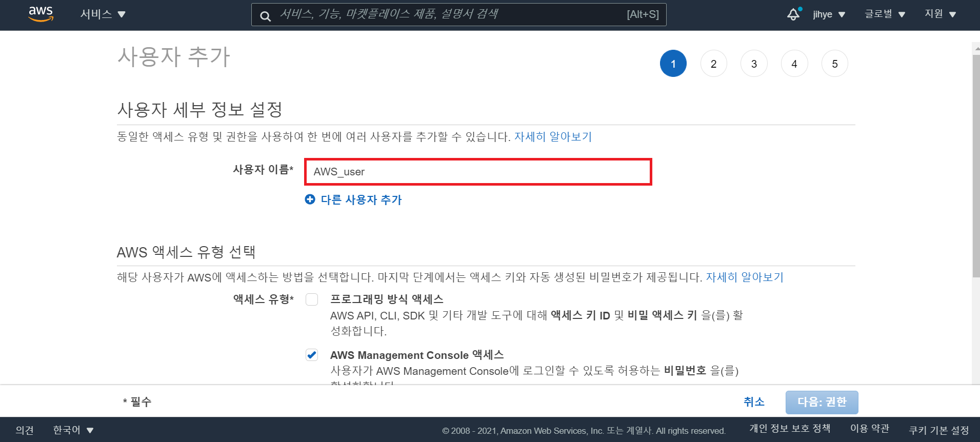Open the notifications bell icon
This screenshot has width=980, height=442.
point(794,14)
